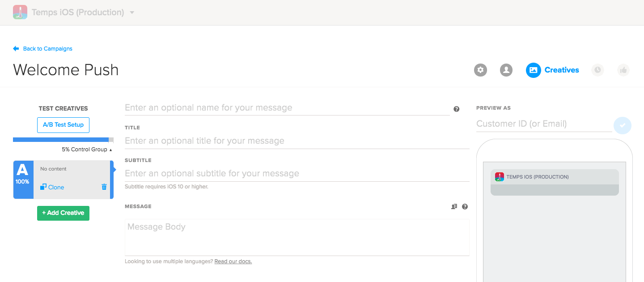Select the Creatives image step icon

pyautogui.click(x=533, y=70)
